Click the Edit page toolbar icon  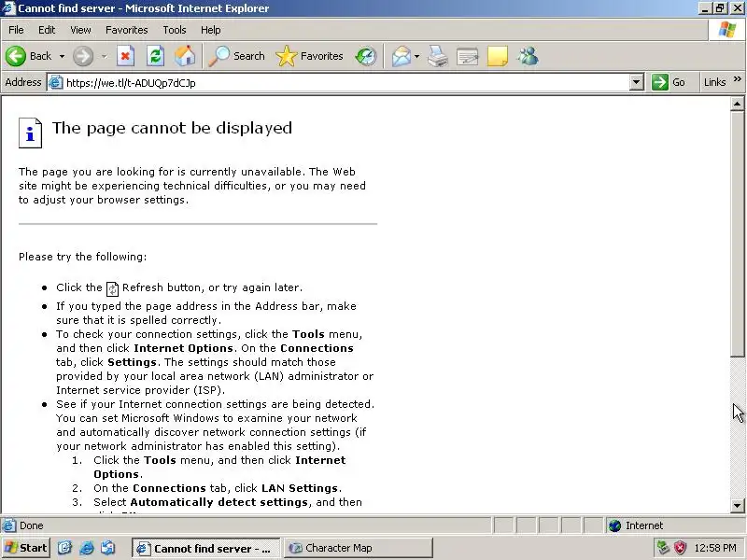click(x=468, y=57)
